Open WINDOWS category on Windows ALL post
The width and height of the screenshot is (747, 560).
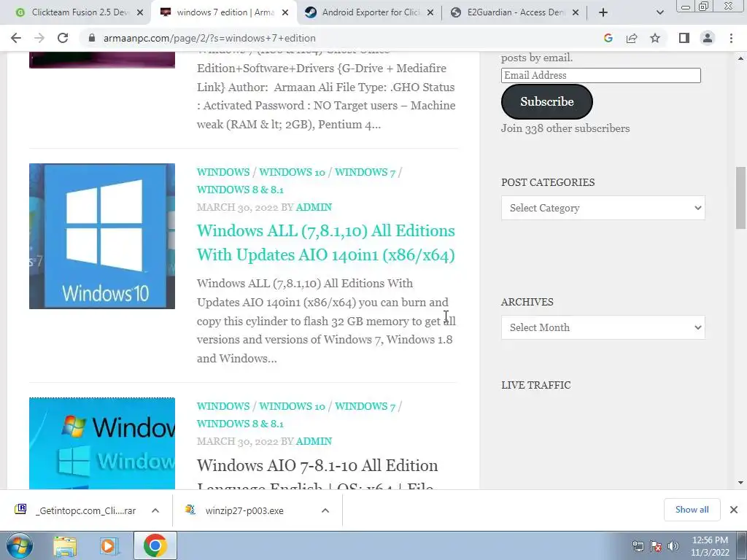(x=223, y=172)
